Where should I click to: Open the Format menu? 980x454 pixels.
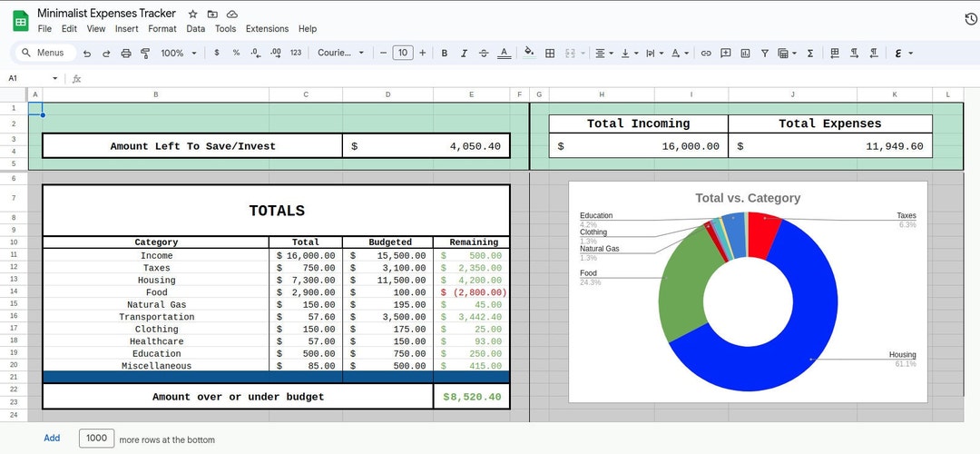[x=162, y=29]
